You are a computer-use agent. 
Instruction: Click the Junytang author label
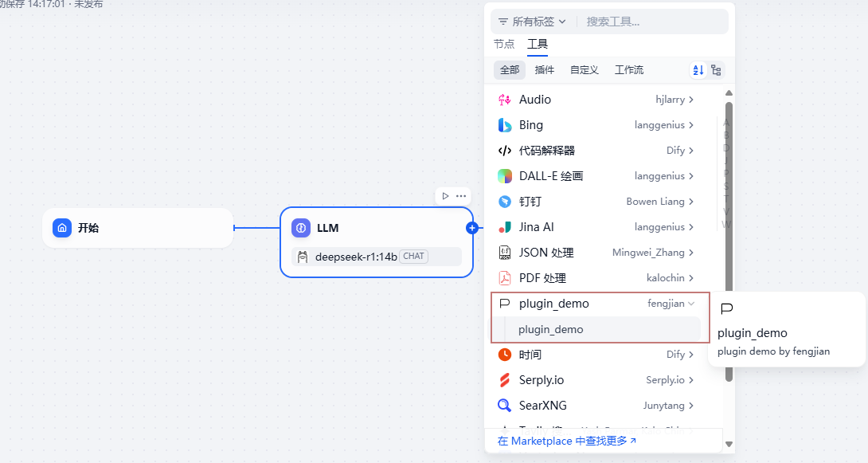tap(663, 406)
